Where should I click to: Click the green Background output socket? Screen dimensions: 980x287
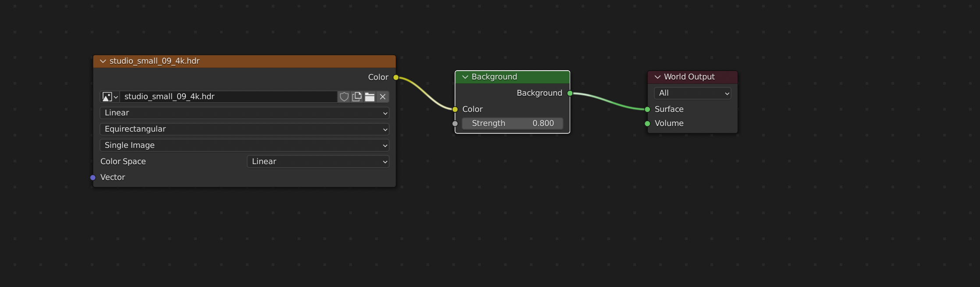pos(570,93)
